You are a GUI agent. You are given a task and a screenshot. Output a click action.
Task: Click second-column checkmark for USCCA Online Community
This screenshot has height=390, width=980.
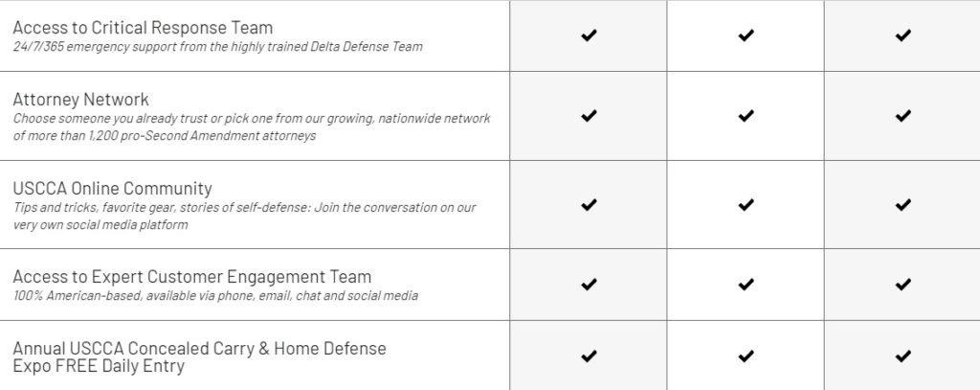coord(746,205)
